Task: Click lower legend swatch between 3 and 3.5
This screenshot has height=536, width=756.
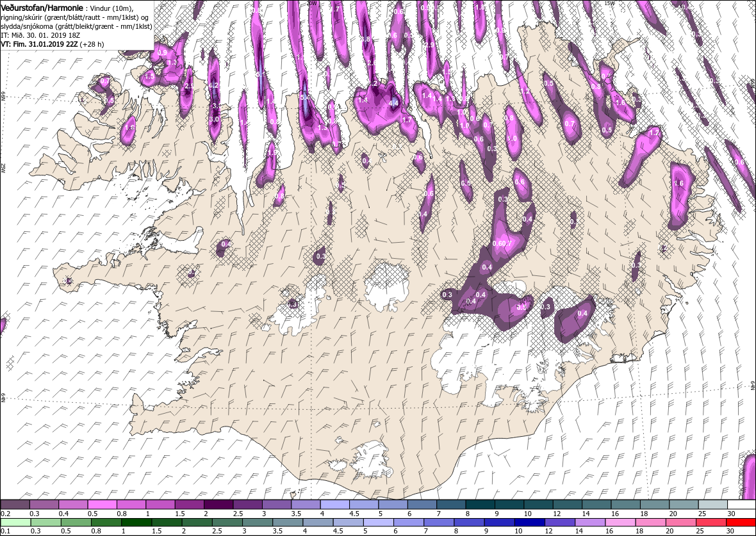Action: coord(257,523)
